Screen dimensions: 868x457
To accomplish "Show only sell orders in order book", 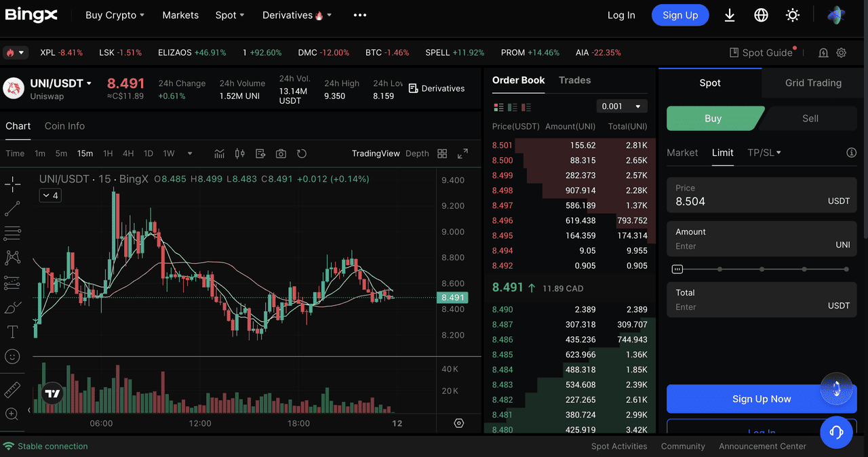I will (526, 107).
